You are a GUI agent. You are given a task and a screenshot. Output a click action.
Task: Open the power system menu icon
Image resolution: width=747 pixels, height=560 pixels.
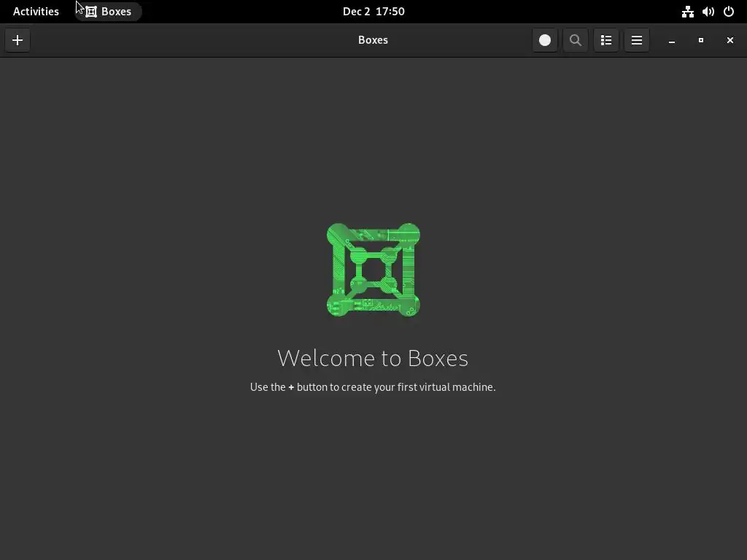[x=729, y=12]
